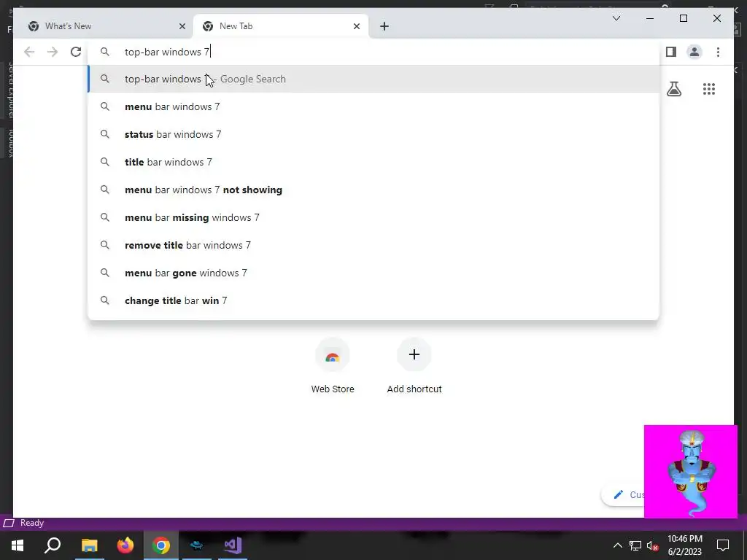Select suggestion 'menu bar windows 7'
The height and width of the screenshot is (560, 747).
click(x=374, y=106)
